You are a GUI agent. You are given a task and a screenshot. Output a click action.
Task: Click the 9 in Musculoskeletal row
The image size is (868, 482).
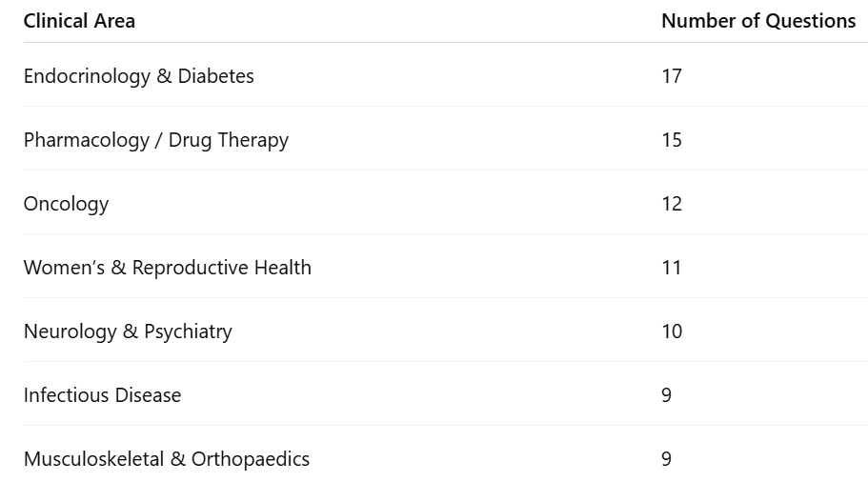pyautogui.click(x=667, y=459)
